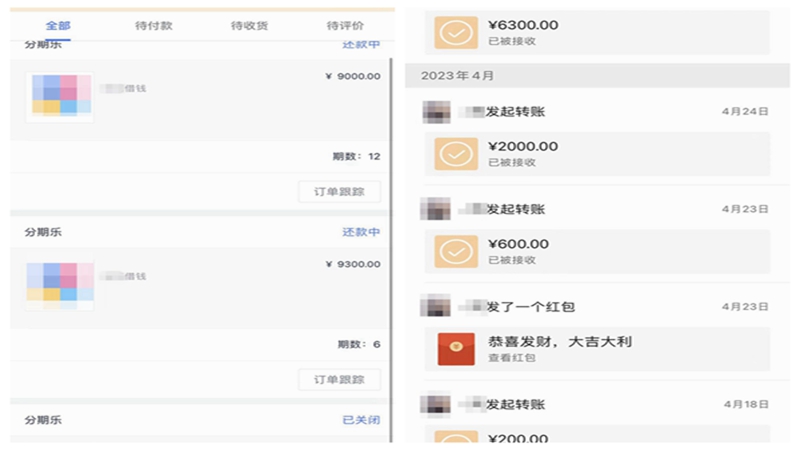Click the ¥200.00 transfer checkmark icon
The height and width of the screenshot is (450, 800).
pyautogui.click(x=456, y=437)
